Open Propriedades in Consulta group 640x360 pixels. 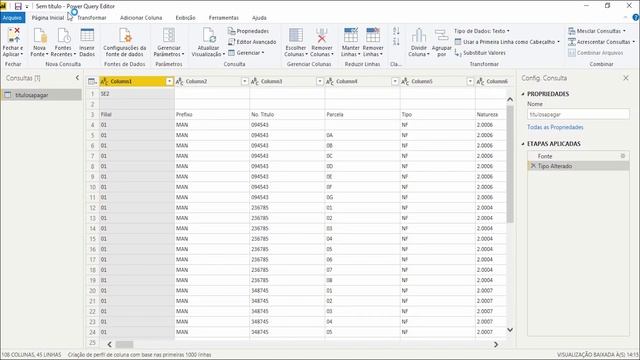tap(248, 31)
